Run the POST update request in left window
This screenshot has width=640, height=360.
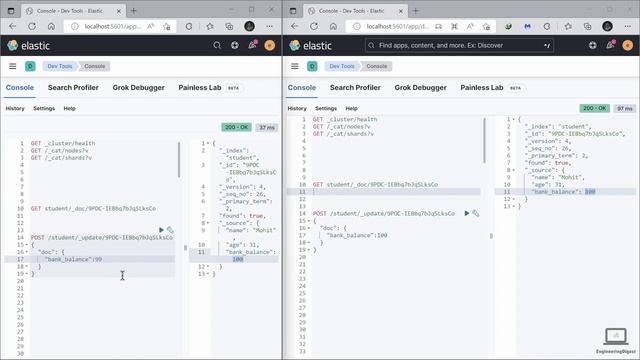click(x=161, y=230)
